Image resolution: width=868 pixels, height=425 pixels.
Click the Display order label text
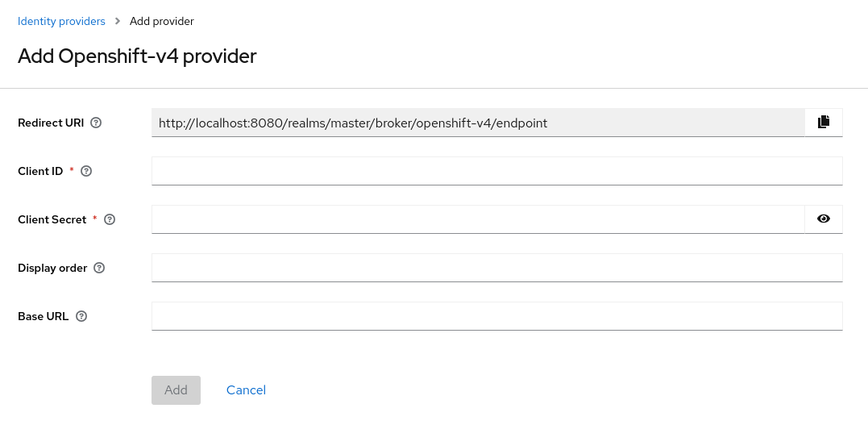point(52,268)
